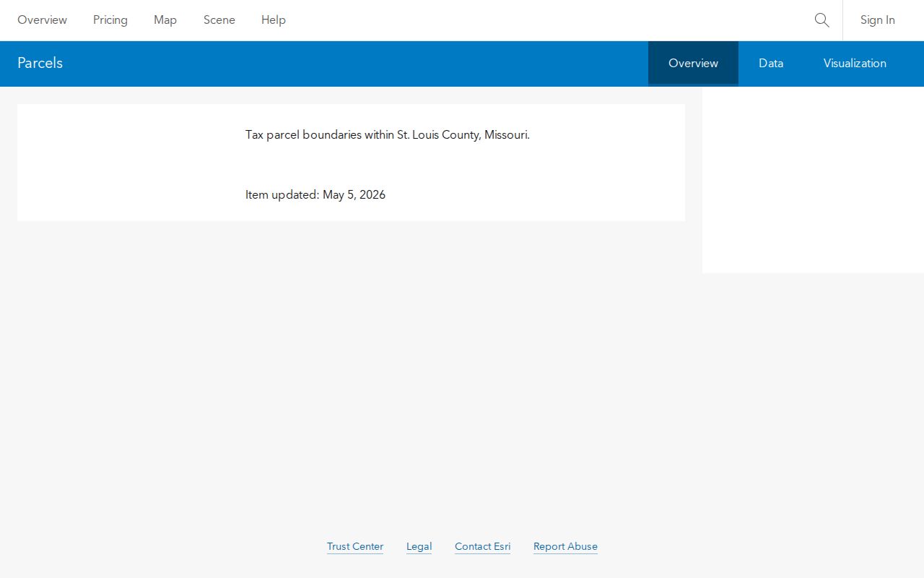Click empty blue header space beside Parcels
Screen dimensions: 924x578
[x=354, y=63]
